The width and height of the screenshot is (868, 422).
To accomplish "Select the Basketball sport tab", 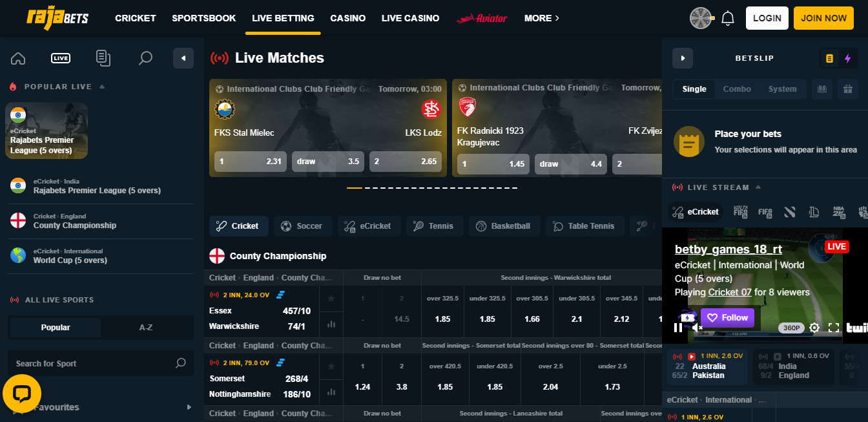I will click(x=504, y=226).
